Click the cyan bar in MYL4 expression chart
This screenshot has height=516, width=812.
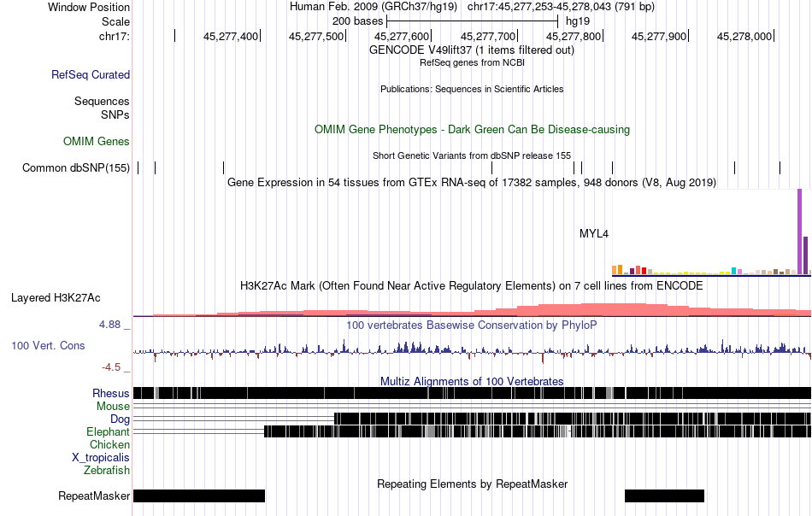pyautogui.click(x=734, y=271)
